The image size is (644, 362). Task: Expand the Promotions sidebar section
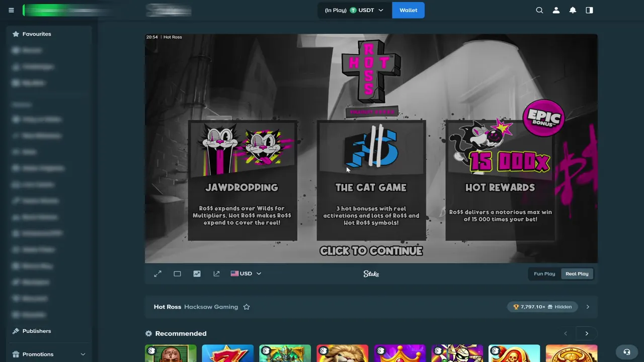(x=83, y=354)
